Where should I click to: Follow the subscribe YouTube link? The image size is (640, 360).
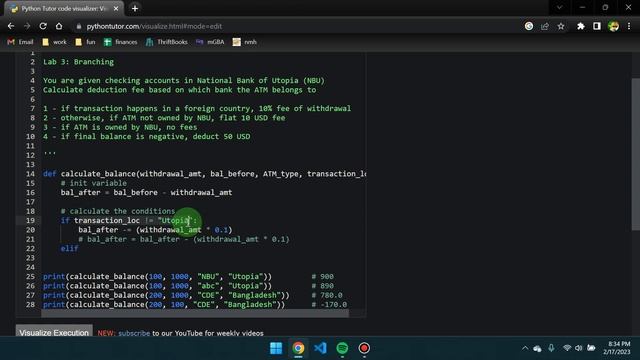pyautogui.click(x=134, y=333)
